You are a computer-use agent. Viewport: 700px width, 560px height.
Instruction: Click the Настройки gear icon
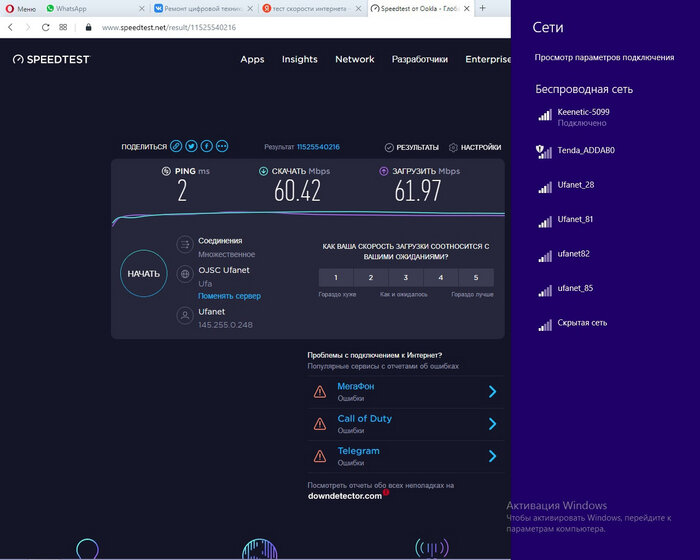453,147
